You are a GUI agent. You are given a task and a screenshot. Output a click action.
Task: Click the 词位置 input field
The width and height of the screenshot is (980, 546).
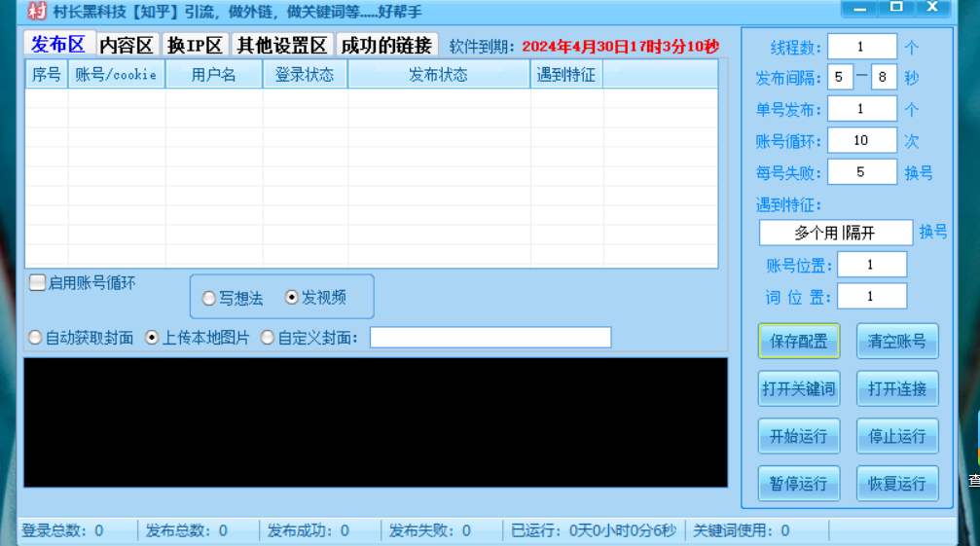coord(872,296)
